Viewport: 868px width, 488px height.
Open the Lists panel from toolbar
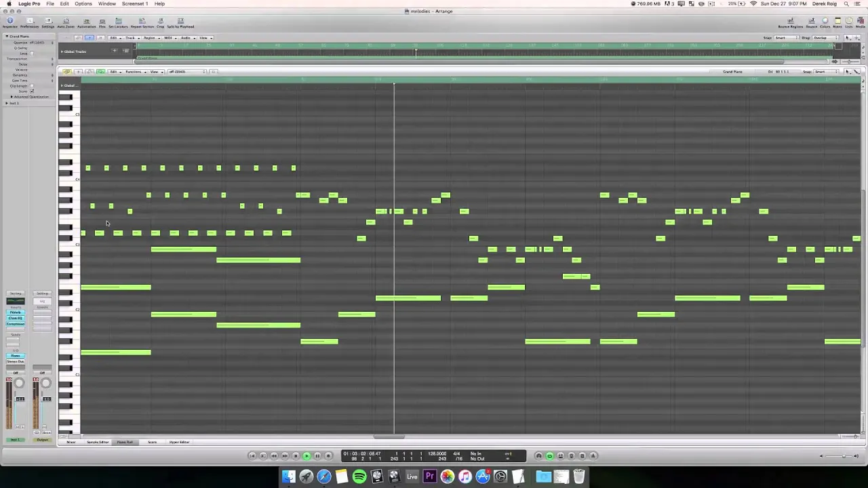tap(849, 23)
